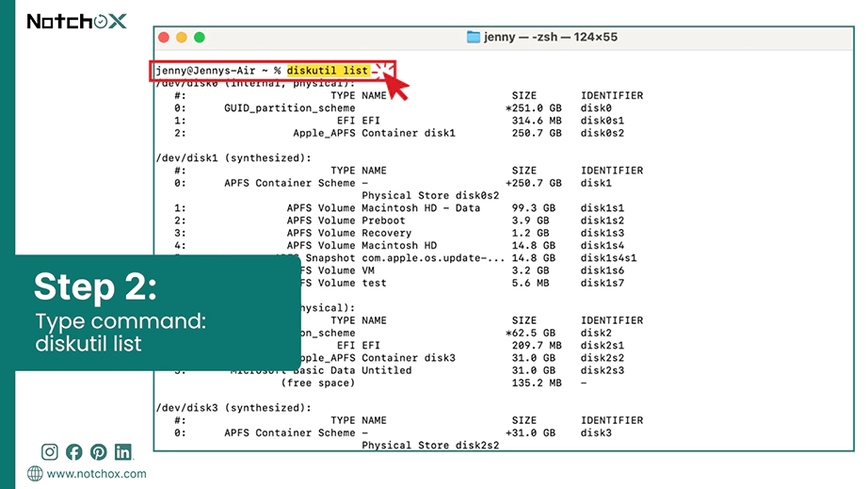Click the '*62.5 GB' size value
The image size is (868, 489).
click(x=530, y=333)
